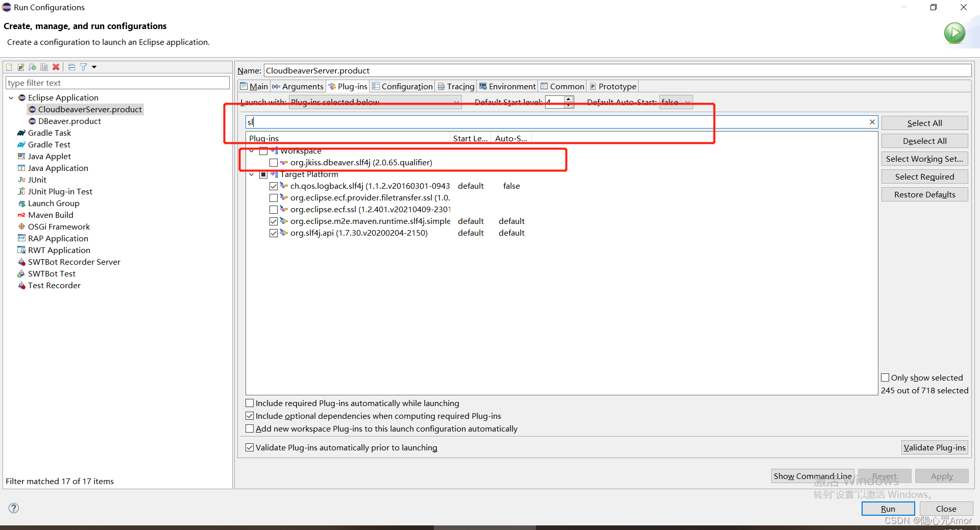The image size is (980, 530).
Task: Click the Test Recorder icon
Action: pos(21,285)
